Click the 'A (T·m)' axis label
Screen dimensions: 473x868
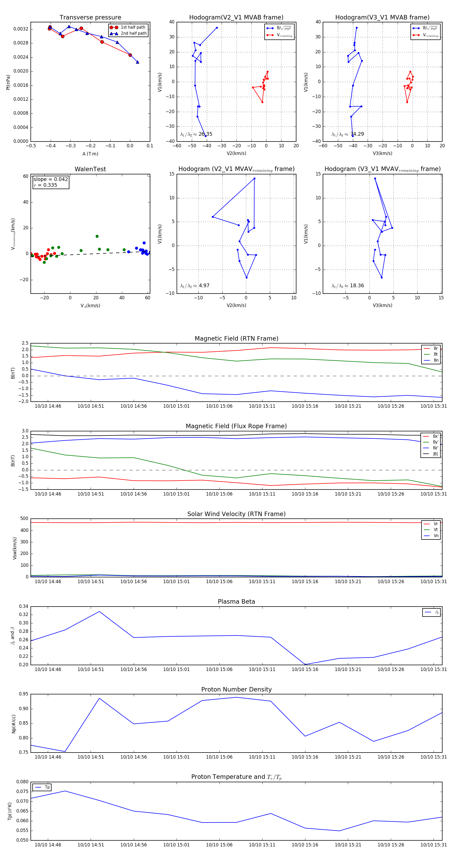pos(90,154)
